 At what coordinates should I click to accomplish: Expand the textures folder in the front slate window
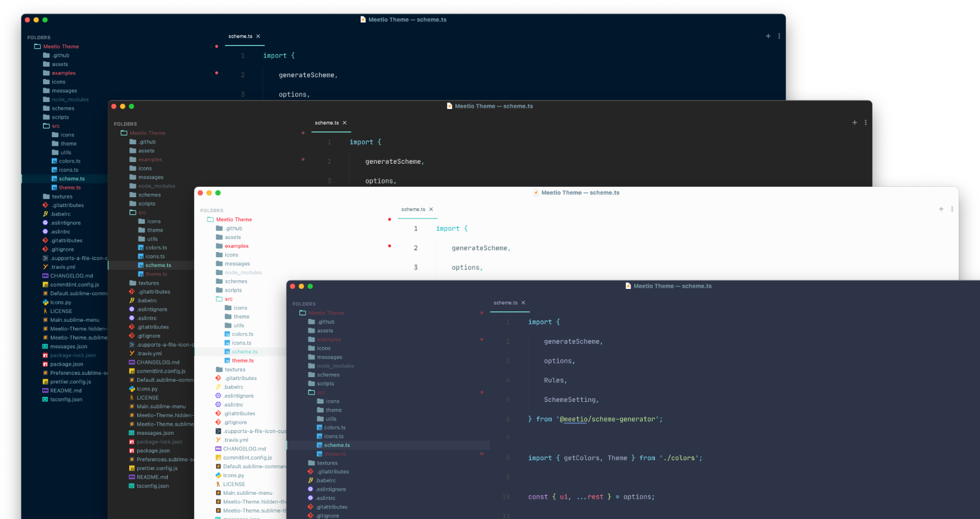311,463
